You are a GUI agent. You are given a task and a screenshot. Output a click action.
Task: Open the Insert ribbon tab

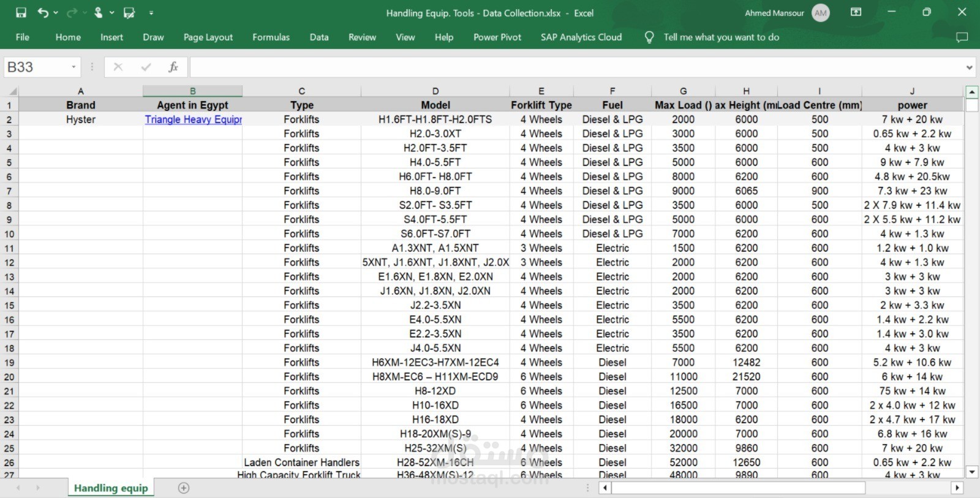111,37
